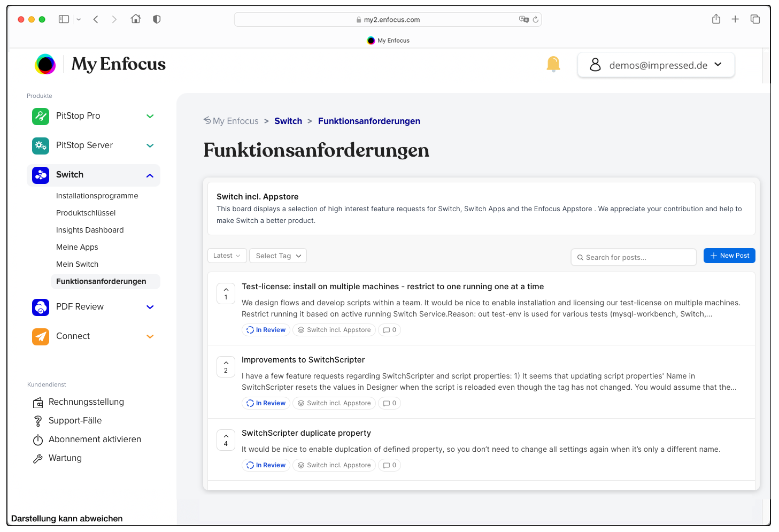Open Insights Dashboard in sidebar
The height and width of the screenshot is (532, 779).
pos(90,230)
